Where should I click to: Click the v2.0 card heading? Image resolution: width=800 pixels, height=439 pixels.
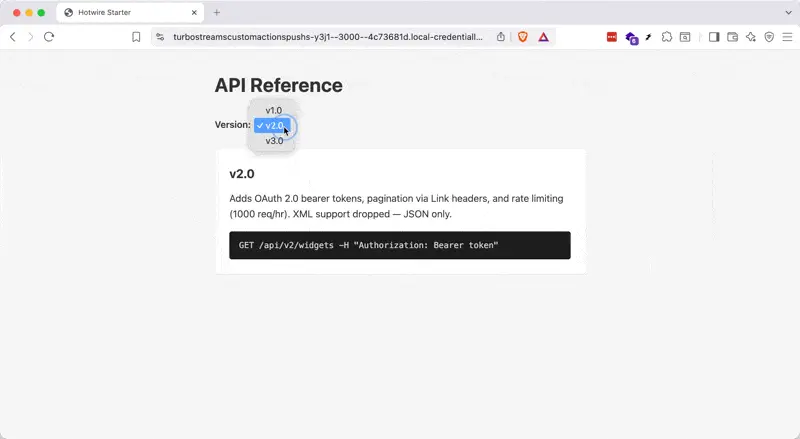[x=242, y=174]
